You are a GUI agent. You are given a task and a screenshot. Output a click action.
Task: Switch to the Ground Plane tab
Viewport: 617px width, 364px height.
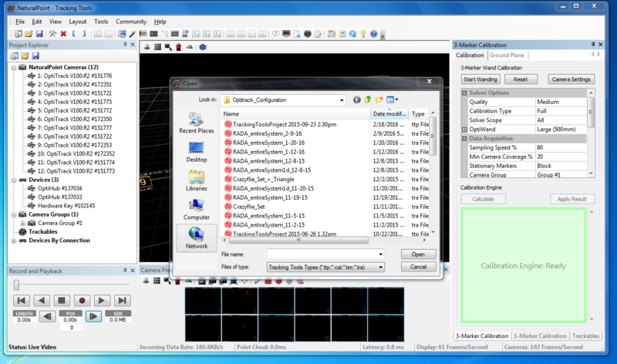[507, 56]
